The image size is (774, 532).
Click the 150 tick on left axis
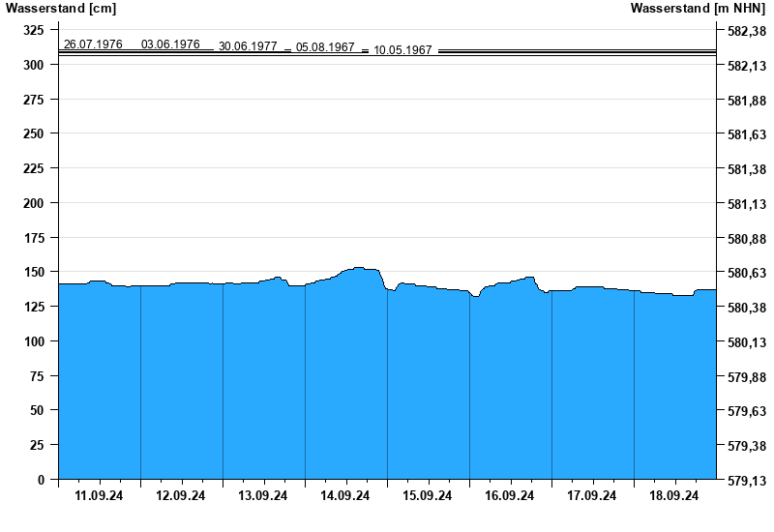point(33,273)
